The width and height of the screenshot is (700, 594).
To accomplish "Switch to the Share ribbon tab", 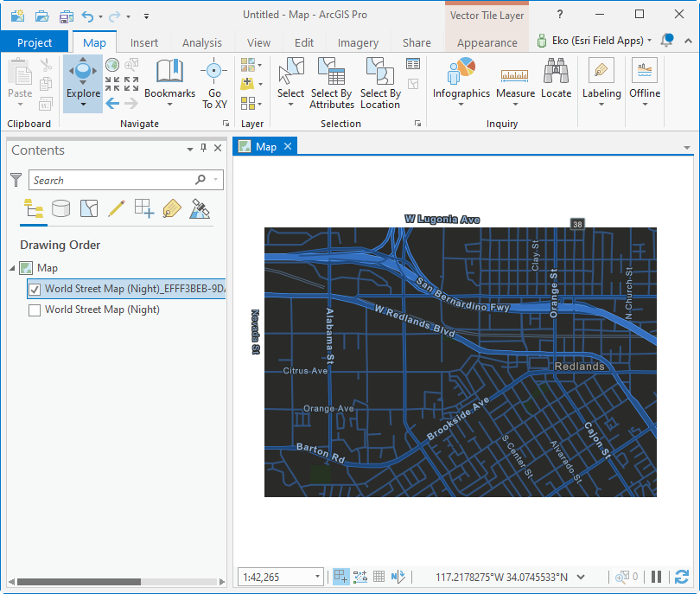I will [417, 42].
